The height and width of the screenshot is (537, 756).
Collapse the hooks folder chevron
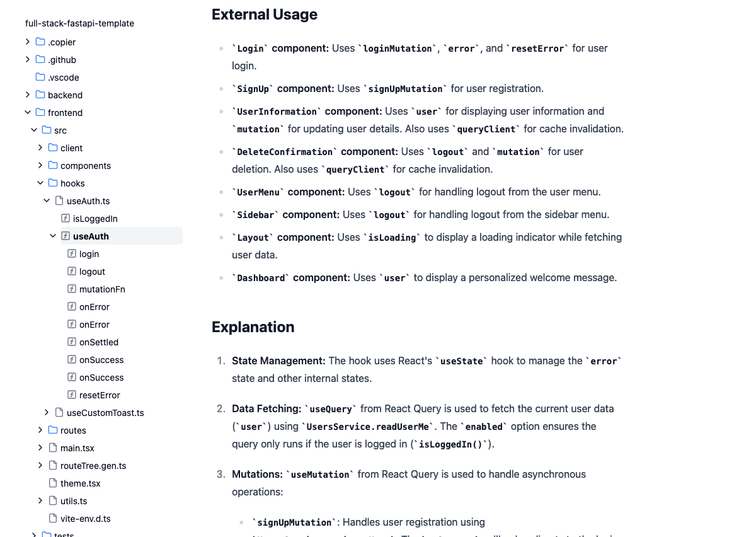[x=40, y=183]
